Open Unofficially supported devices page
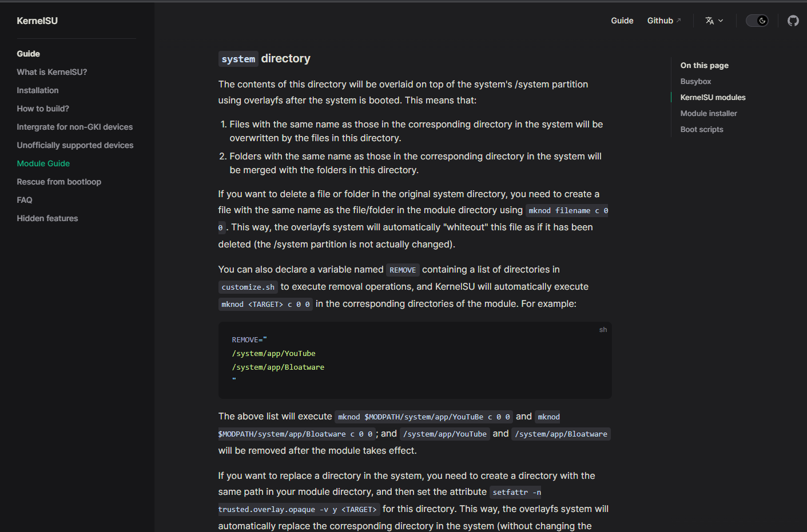This screenshot has width=807, height=532. [75, 145]
